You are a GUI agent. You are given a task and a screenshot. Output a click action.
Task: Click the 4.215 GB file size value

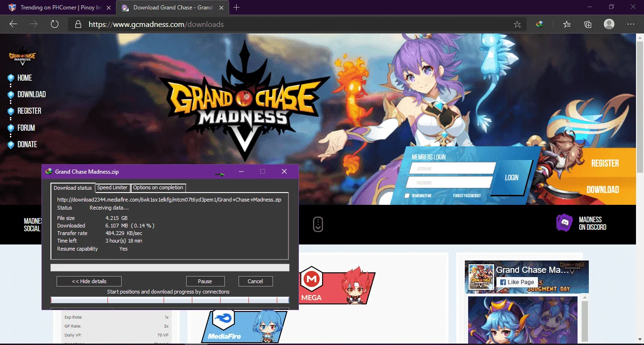point(116,218)
